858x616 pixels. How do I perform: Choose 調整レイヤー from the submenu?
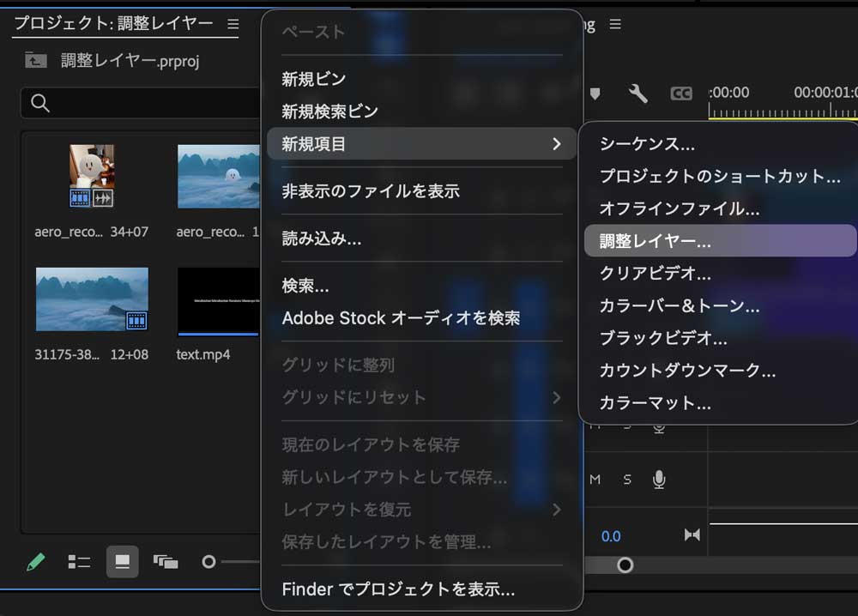point(678,241)
